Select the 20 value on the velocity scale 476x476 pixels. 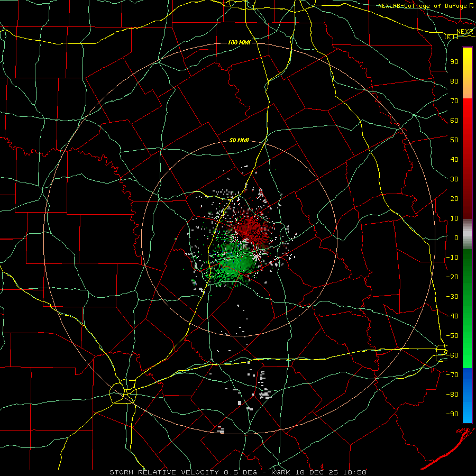point(454,198)
